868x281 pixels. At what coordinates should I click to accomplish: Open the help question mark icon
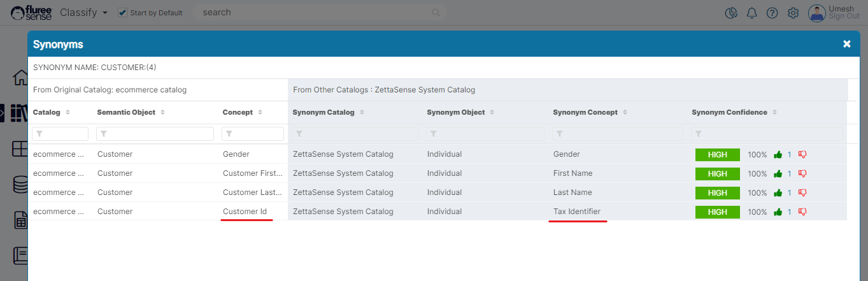pos(772,13)
